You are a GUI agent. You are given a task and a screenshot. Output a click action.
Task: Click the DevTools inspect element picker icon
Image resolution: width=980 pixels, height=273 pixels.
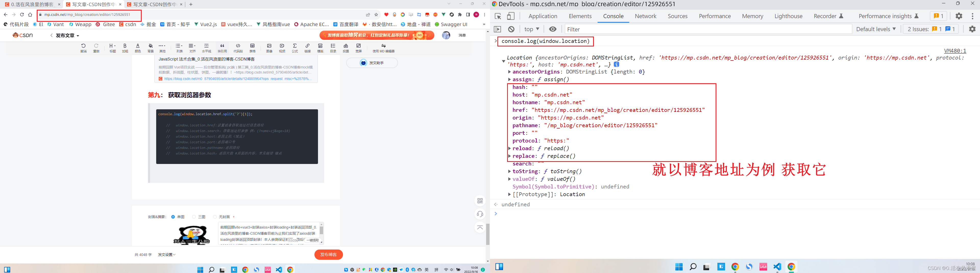click(x=498, y=16)
